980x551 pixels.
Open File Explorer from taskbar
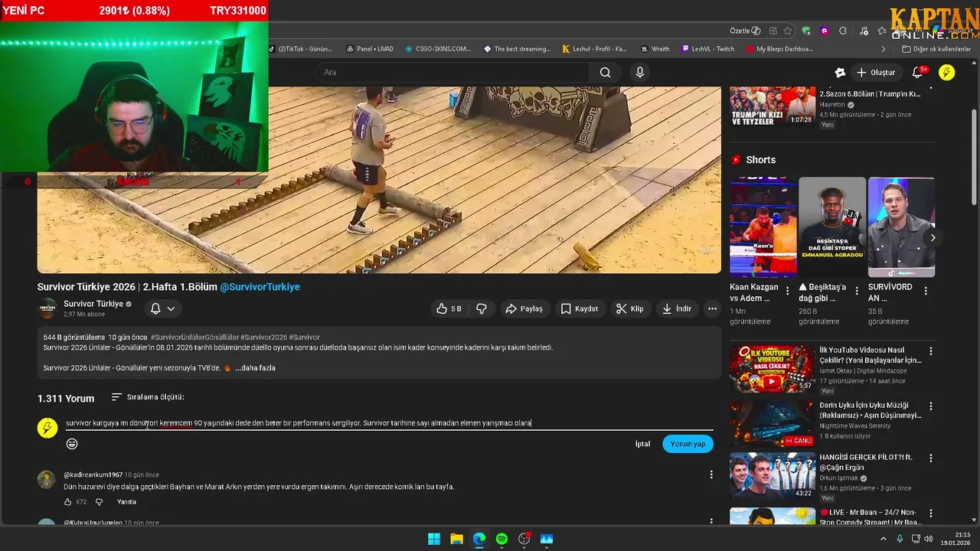click(456, 539)
